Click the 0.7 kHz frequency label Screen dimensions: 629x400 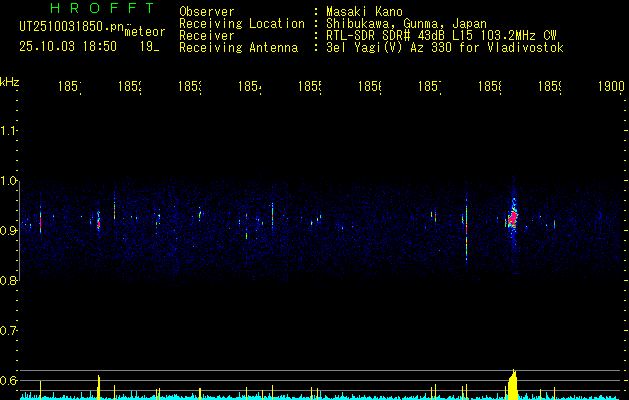pos(8,331)
